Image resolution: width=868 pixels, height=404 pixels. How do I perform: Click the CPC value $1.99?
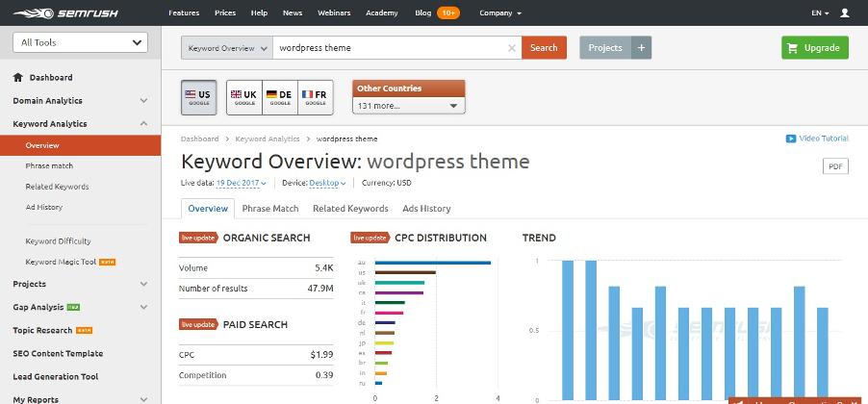[321, 355]
